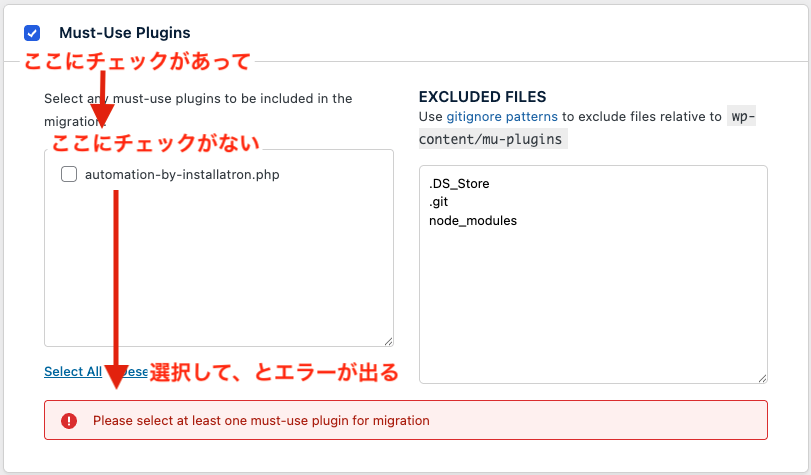The image size is (811, 475).
Task: Click empty area of the plugin list box
Action: (218, 270)
